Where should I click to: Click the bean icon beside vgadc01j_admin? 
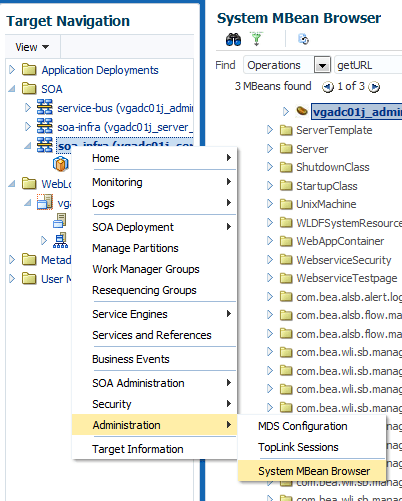click(302, 111)
